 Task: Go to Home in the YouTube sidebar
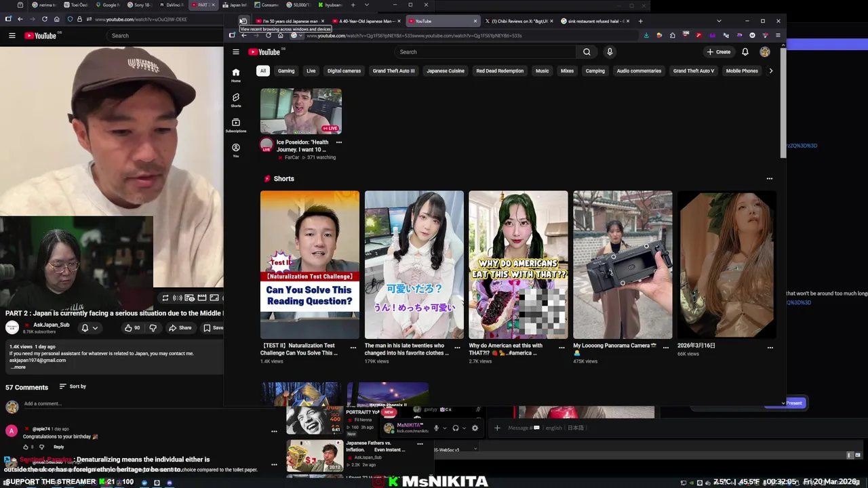(x=236, y=75)
